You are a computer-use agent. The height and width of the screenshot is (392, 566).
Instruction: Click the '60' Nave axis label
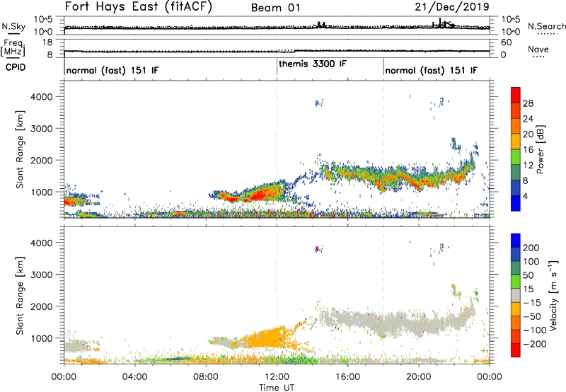[x=506, y=42]
